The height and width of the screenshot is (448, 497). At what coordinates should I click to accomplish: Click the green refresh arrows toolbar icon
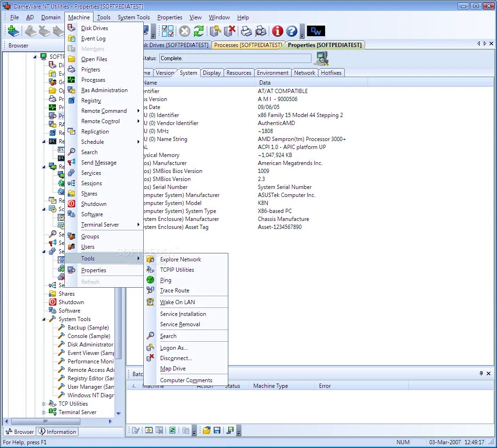[199, 31]
